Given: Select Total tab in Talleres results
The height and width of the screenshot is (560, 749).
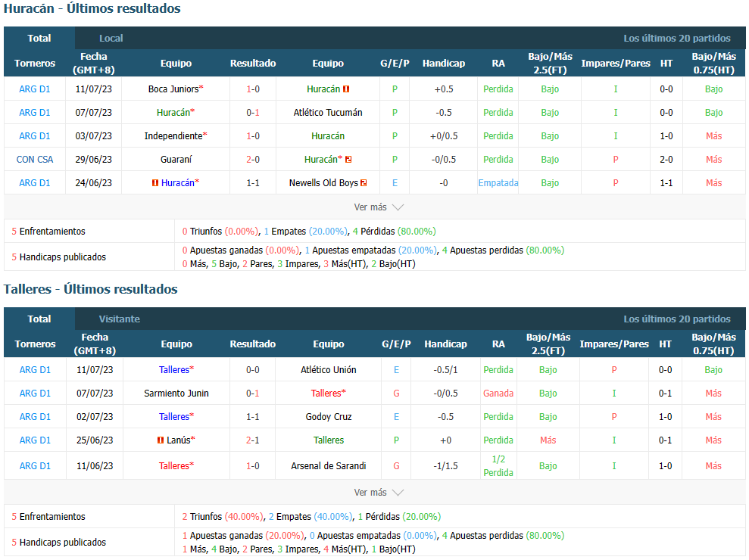Looking at the screenshot, I should [39, 319].
